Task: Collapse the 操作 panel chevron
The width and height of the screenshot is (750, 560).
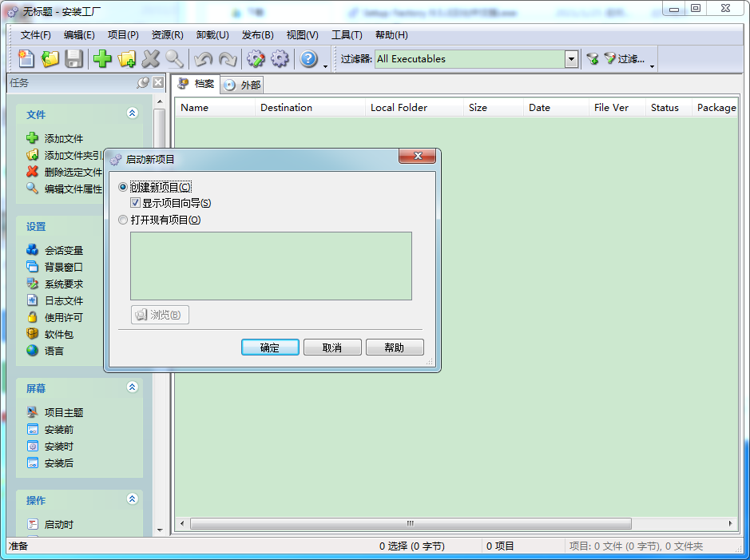Action: click(x=132, y=498)
